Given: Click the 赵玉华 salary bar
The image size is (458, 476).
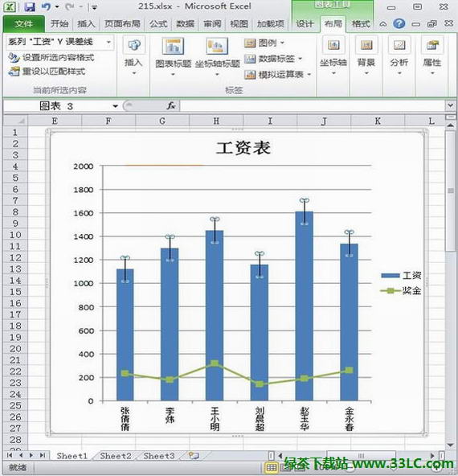Looking at the screenshot, I should [x=305, y=306].
